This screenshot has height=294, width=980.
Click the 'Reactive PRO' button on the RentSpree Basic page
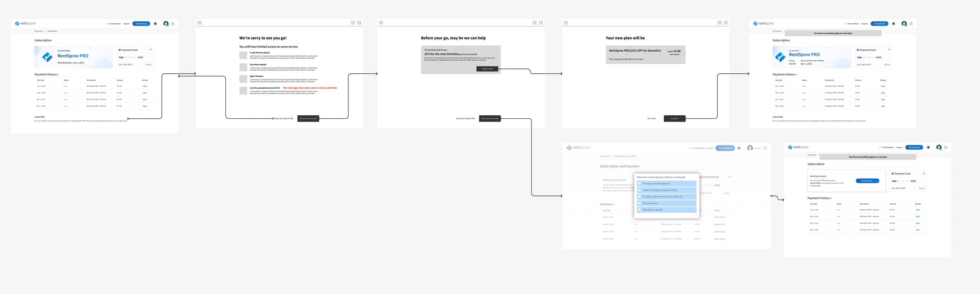(x=868, y=181)
